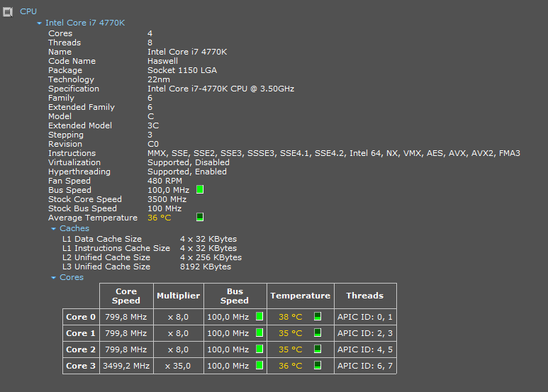Click the 36 °C Average Temperature value
The width and height of the screenshot is (548, 392).
click(160, 218)
